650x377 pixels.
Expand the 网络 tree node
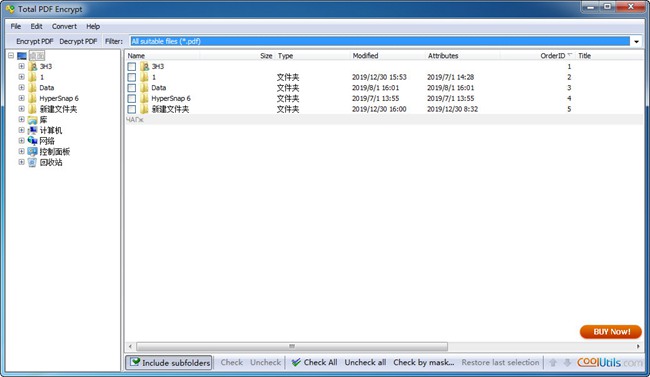pyautogui.click(x=22, y=141)
